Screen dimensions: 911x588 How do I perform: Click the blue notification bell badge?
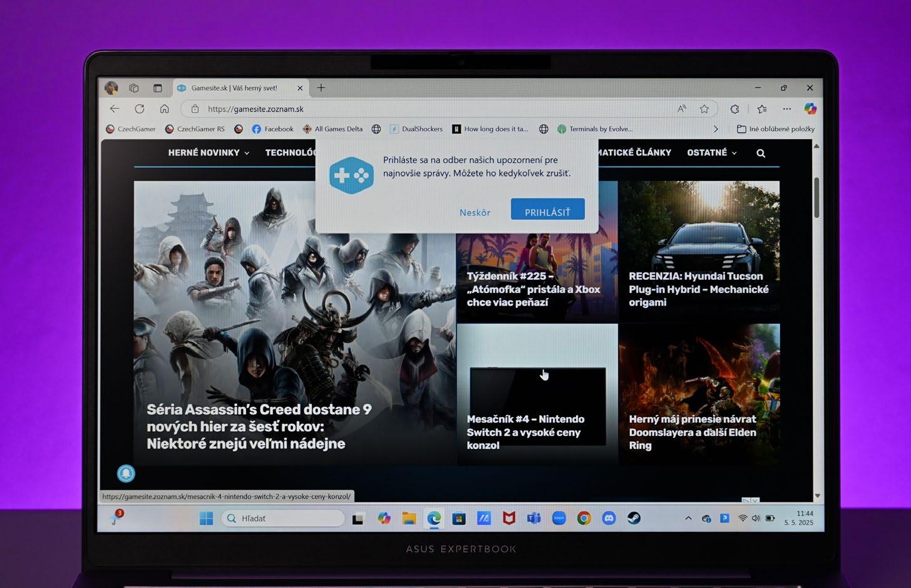point(126,473)
